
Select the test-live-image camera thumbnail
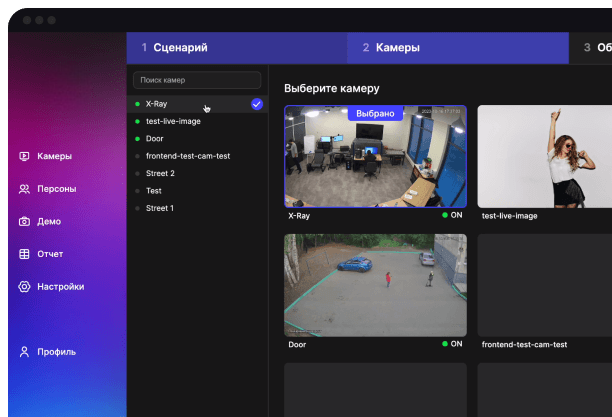pyautogui.click(x=545, y=156)
